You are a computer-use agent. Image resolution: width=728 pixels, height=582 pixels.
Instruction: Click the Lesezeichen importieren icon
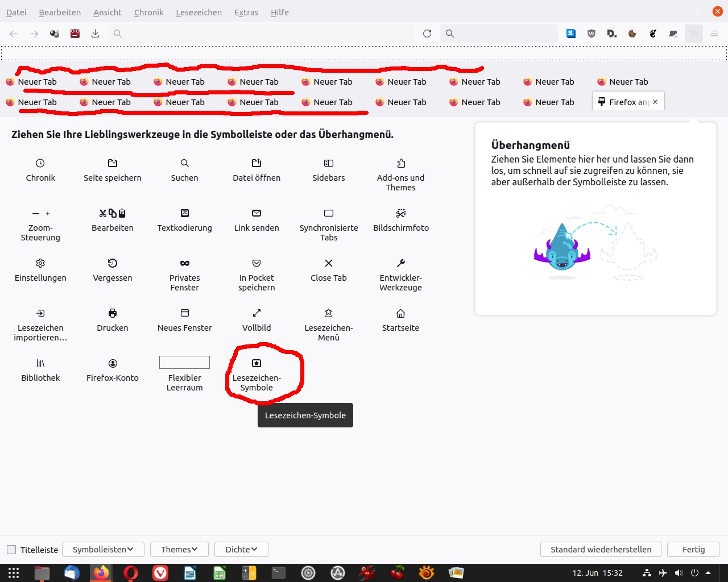(40, 313)
